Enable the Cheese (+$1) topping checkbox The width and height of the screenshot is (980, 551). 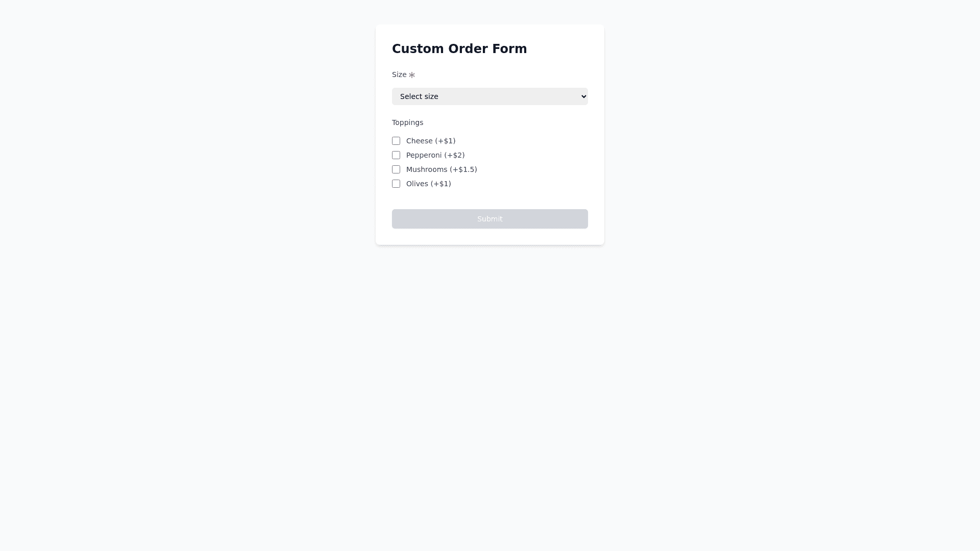[396, 141]
